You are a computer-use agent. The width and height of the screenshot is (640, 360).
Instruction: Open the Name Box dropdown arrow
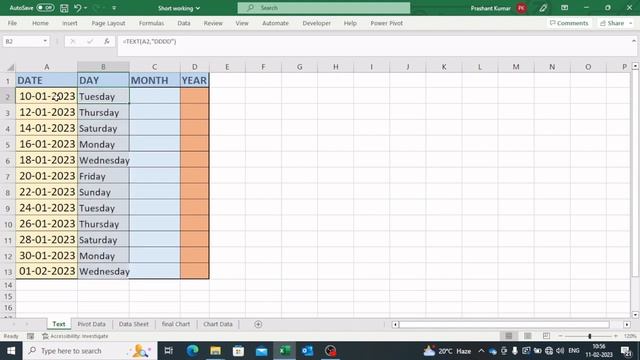click(x=45, y=41)
